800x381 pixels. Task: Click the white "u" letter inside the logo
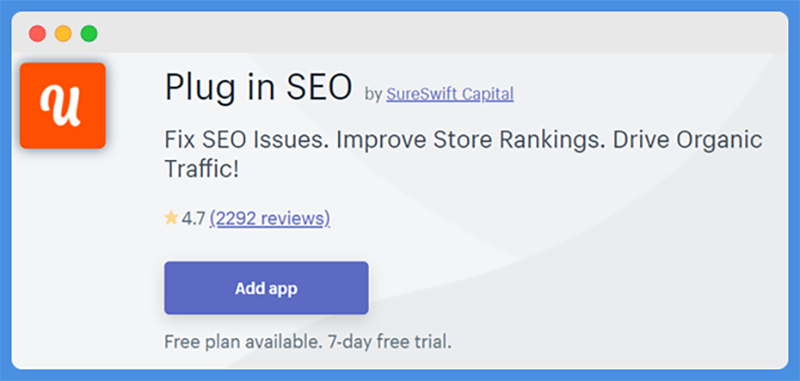point(61,106)
